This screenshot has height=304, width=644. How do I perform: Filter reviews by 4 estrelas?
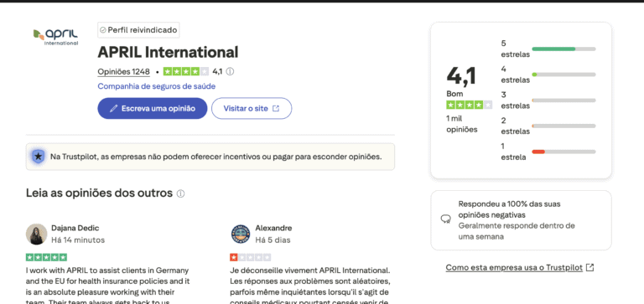pyautogui.click(x=548, y=75)
